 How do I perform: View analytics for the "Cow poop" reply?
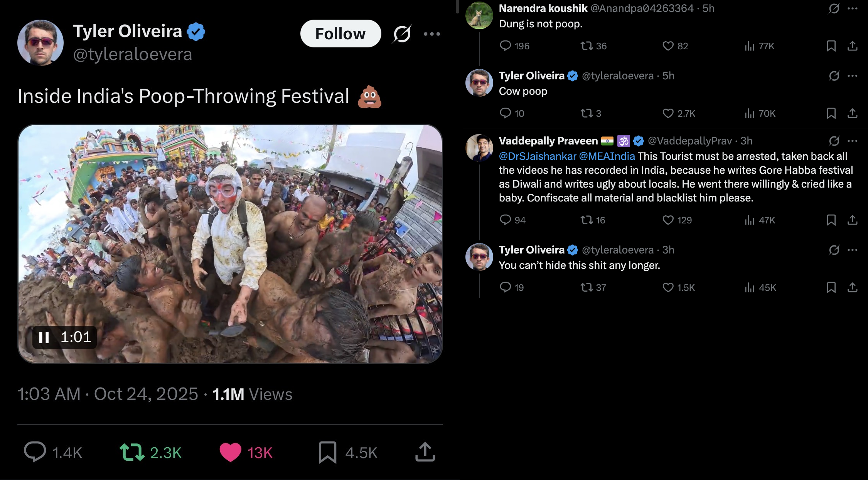tap(750, 113)
